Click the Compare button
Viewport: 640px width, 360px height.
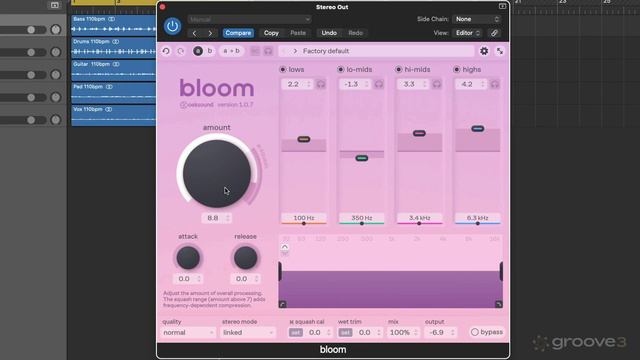[x=238, y=33]
